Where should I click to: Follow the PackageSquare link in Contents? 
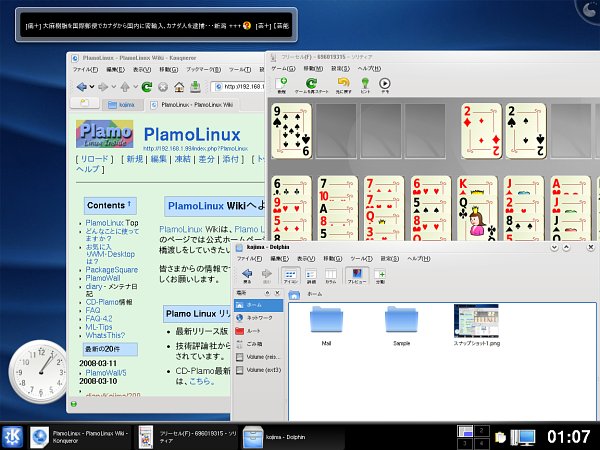[112, 270]
